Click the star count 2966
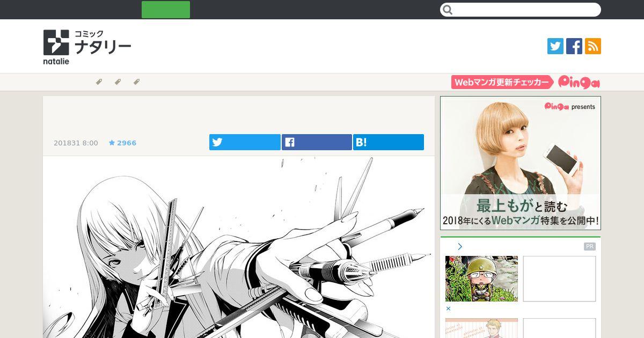This screenshot has width=644, height=338. [122, 143]
